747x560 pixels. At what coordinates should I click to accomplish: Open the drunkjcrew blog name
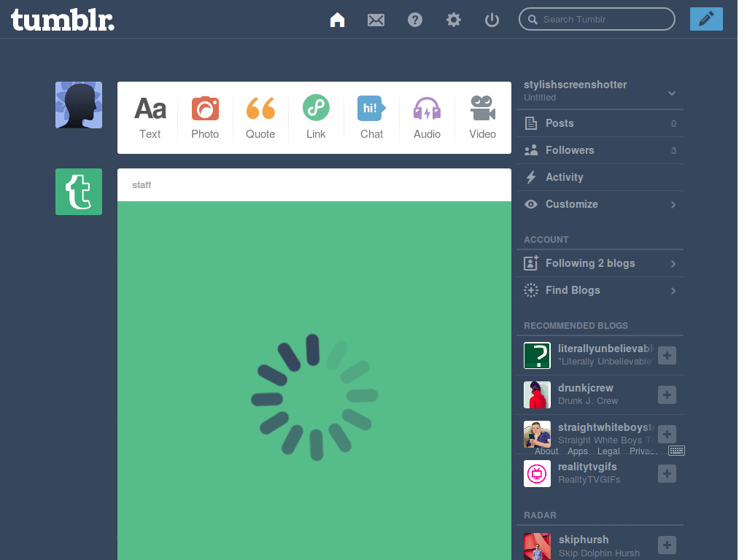tap(586, 388)
